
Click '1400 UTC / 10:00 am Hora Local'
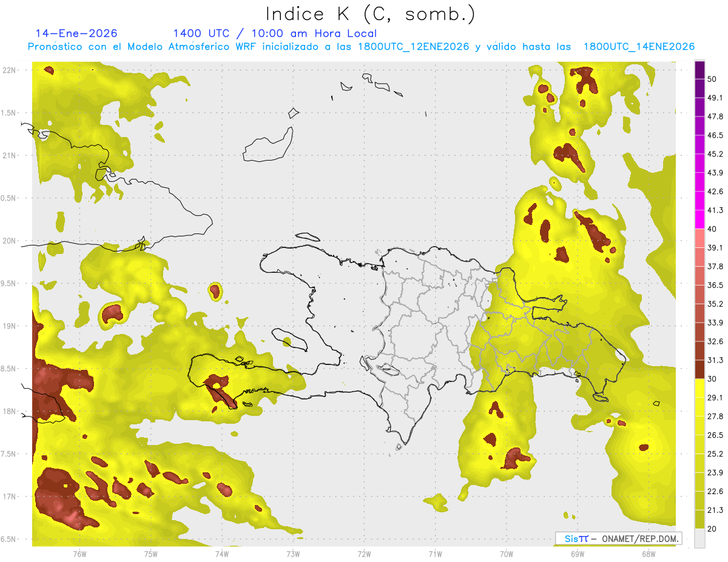pyautogui.click(x=275, y=33)
